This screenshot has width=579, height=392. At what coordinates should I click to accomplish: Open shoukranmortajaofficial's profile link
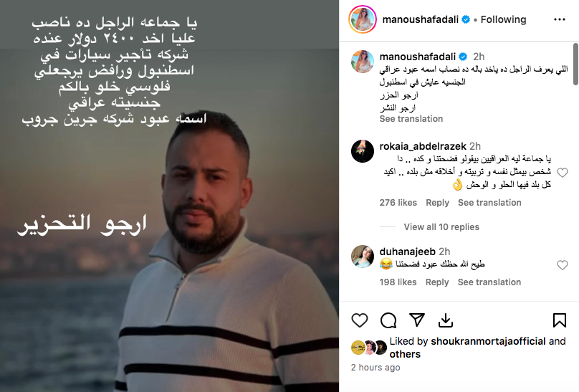pyautogui.click(x=488, y=341)
